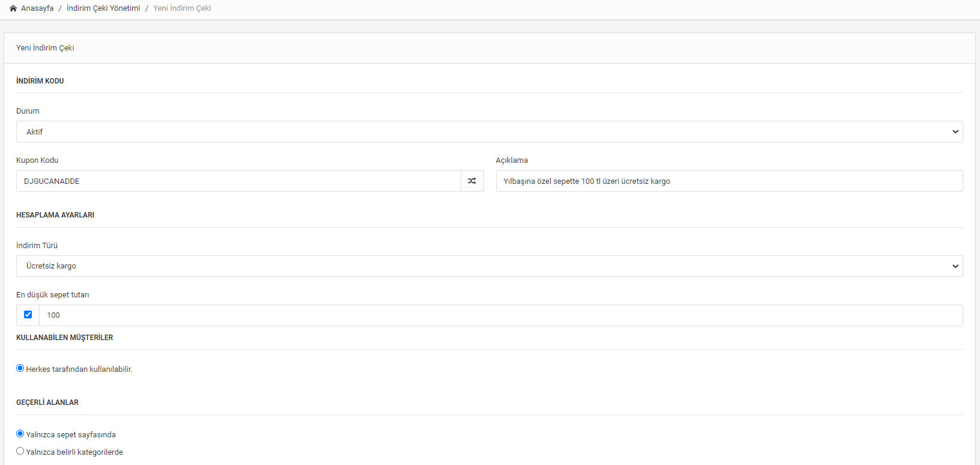Choose Yalnızca belirli kategorilerde radio option
The width and height of the screenshot is (980, 465).
tap(20, 451)
